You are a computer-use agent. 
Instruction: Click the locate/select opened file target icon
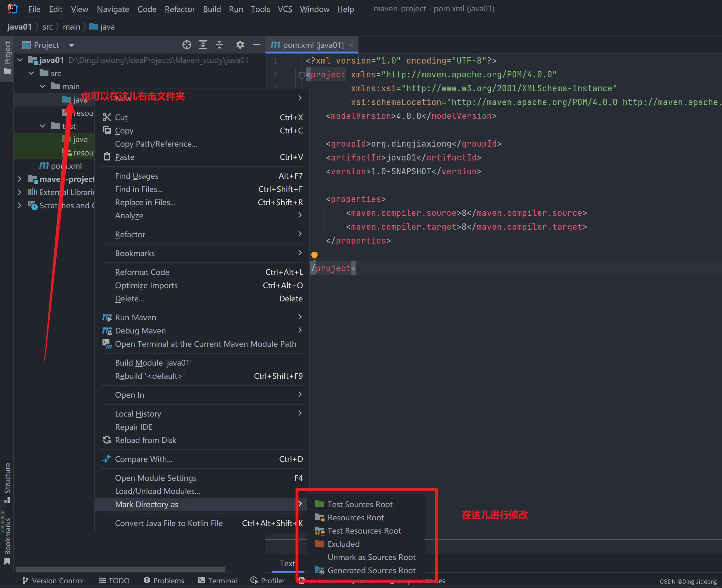pos(186,45)
